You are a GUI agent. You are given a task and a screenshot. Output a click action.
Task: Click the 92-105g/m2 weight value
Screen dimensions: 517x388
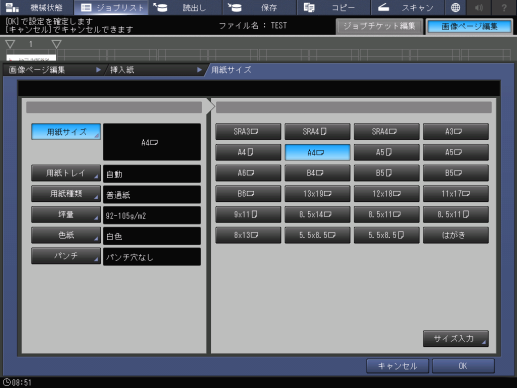(152, 215)
